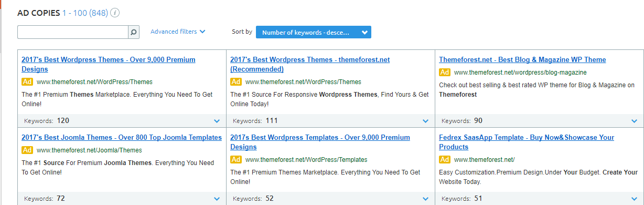
Task: Expand the 52 keywords chevron
Action: click(x=426, y=199)
